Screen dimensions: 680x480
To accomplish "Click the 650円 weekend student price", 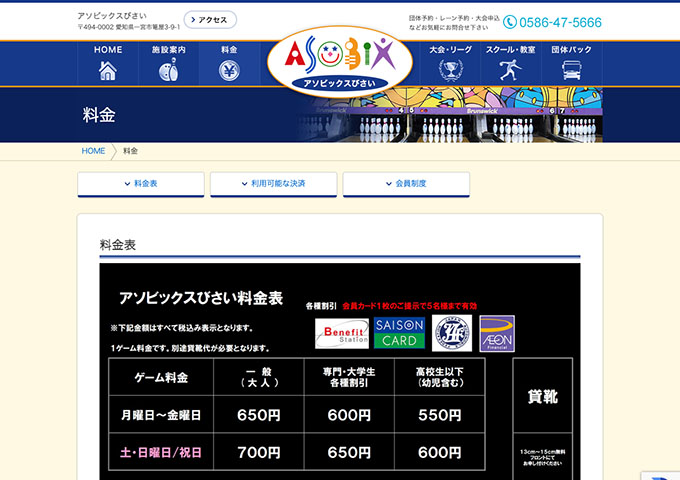I will pos(349,453).
